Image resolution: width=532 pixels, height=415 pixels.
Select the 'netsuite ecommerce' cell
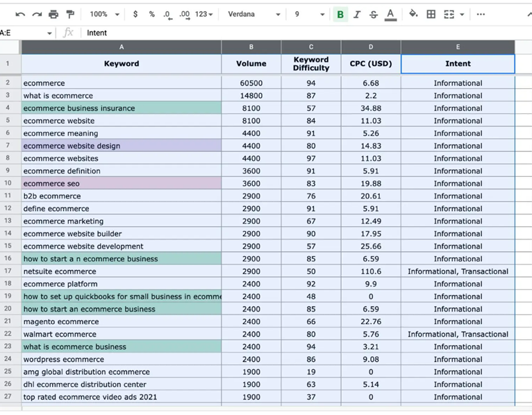(x=122, y=271)
